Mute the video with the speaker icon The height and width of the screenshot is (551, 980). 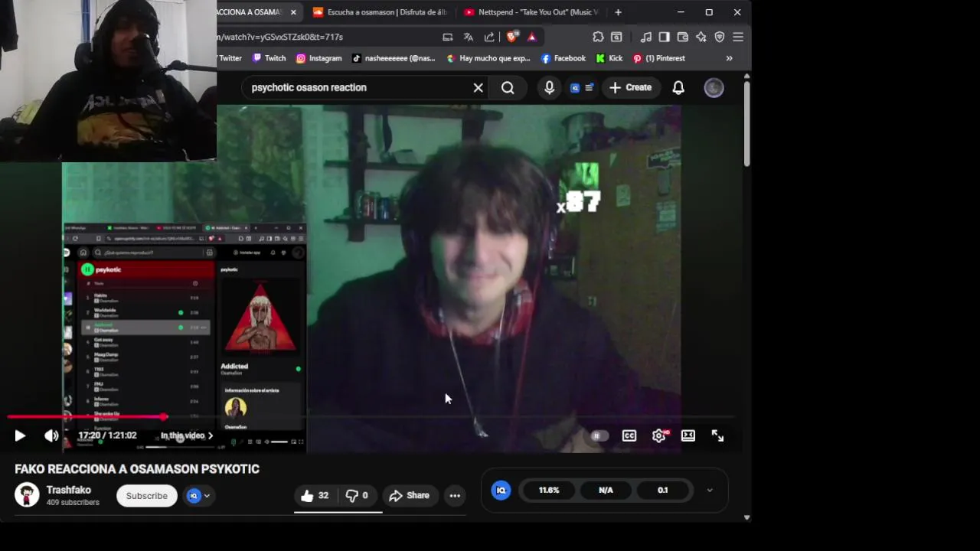point(51,435)
